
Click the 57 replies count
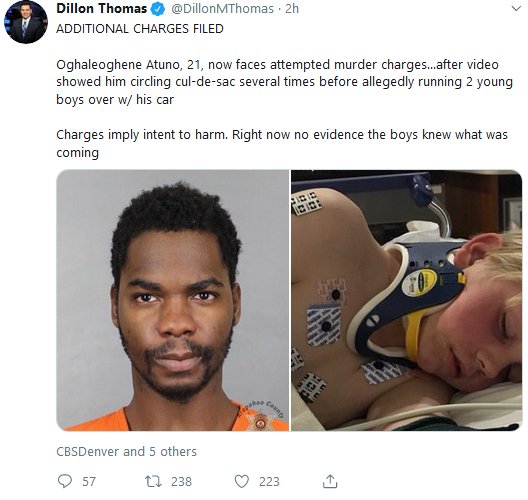click(x=89, y=481)
